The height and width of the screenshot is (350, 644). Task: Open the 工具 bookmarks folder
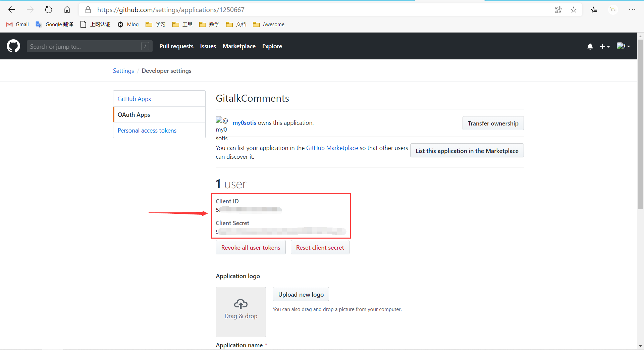(182, 24)
